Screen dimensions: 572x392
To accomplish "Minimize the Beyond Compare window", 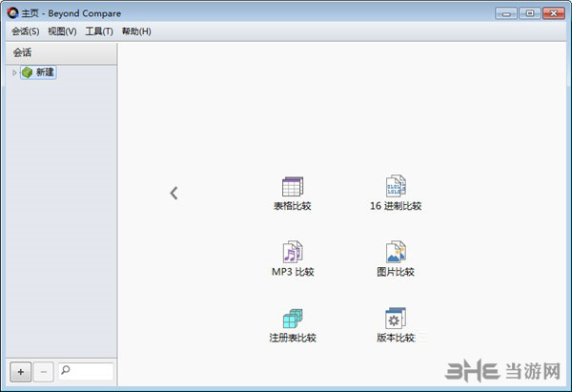I will [x=506, y=13].
